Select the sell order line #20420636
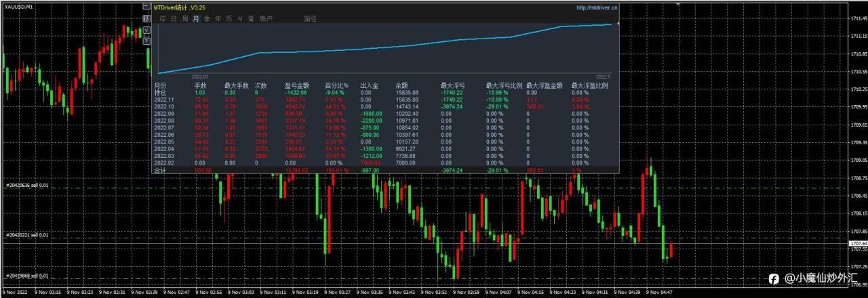This screenshot has width=868, height=298. pyautogui.click(x=26, y=186)
